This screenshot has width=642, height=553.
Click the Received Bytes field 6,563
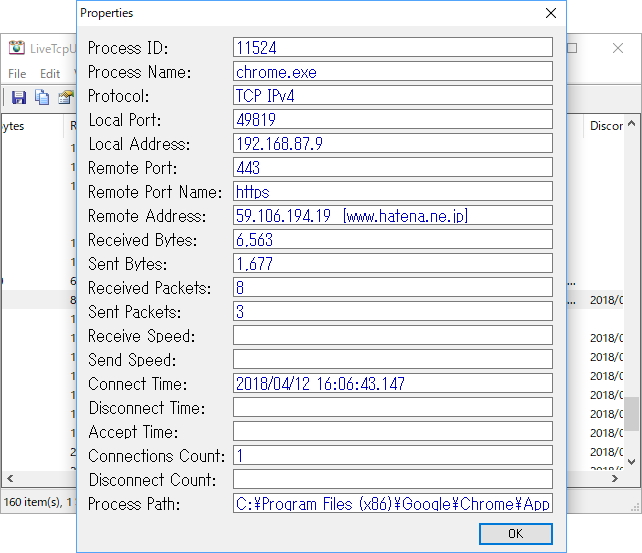coord(393,239)
